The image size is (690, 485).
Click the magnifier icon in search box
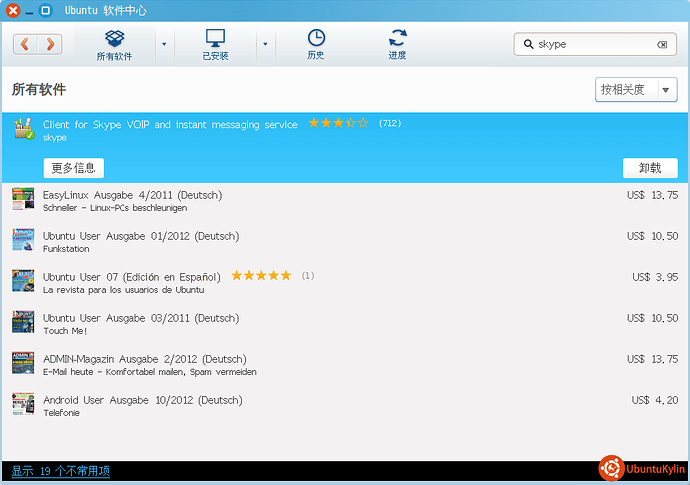click(528, 44)
